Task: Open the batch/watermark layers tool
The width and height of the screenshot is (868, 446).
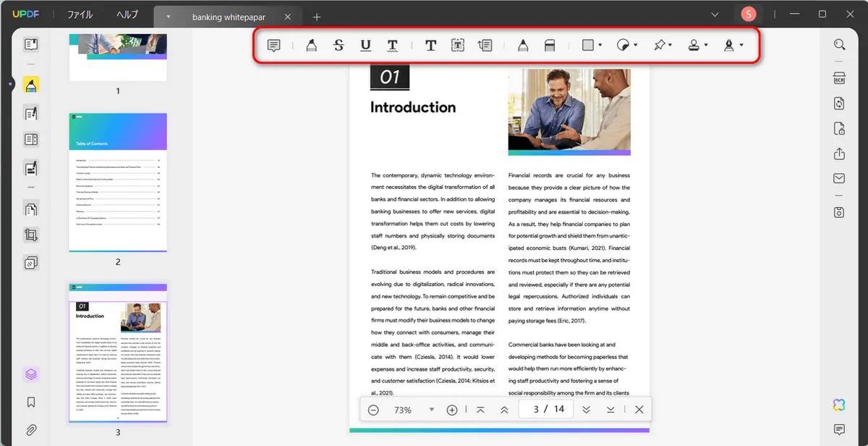Action: click(31, 263)
